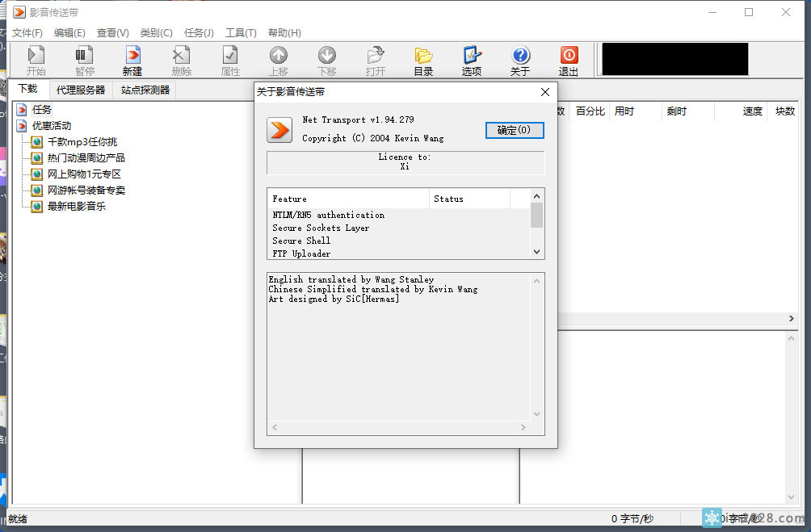Confirm the About dialog with 确定(O)
This screenshot has height=532, width=811.
coord(514,130)
